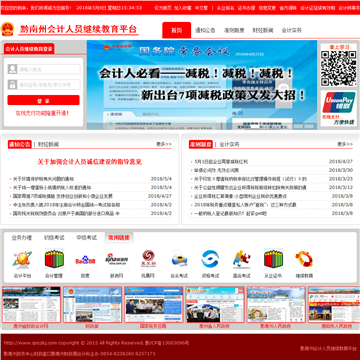Open the Sina news icon link
The image size is (360, 360).
pos(117,260)
